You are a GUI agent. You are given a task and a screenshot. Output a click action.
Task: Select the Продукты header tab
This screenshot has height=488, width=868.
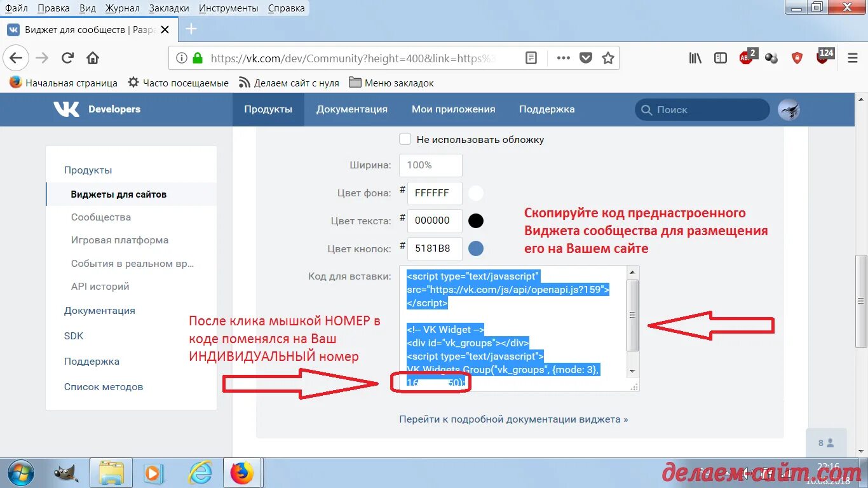[268, 109]
